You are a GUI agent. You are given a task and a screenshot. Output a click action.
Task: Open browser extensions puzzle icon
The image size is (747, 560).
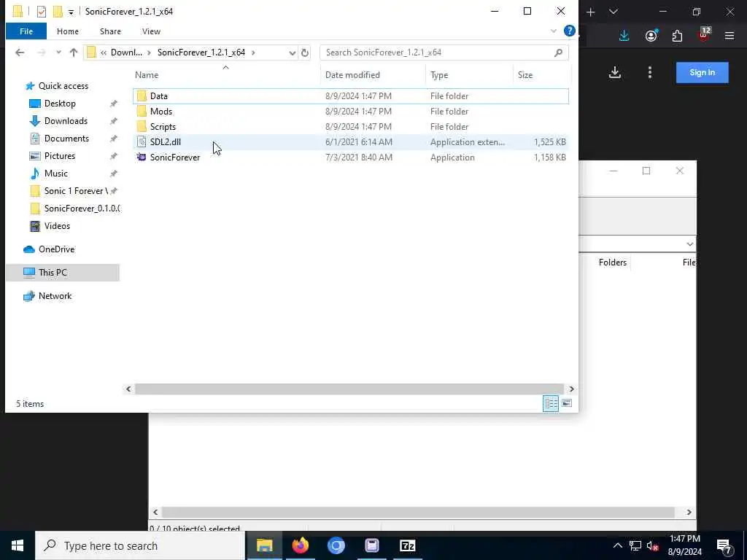677,36
